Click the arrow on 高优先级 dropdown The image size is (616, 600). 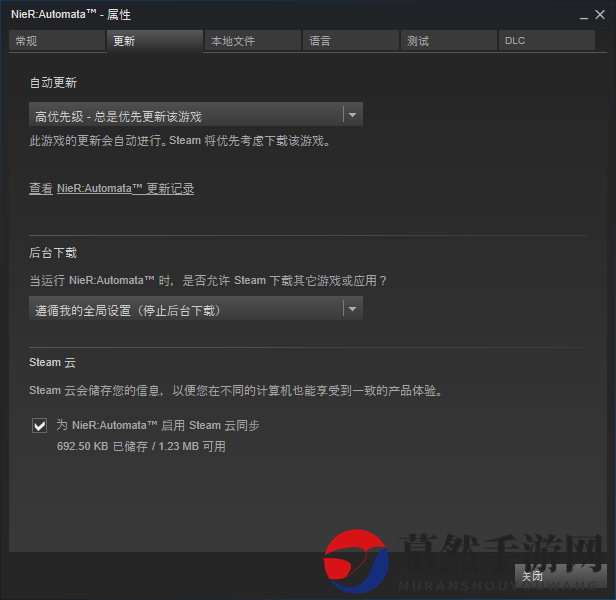[352, 115]
